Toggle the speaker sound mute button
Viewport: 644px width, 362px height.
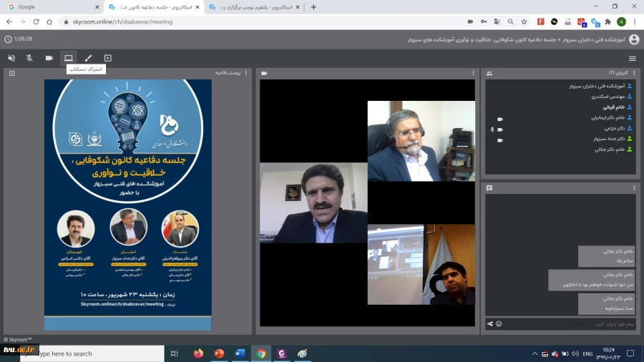[x=11, y=58]
